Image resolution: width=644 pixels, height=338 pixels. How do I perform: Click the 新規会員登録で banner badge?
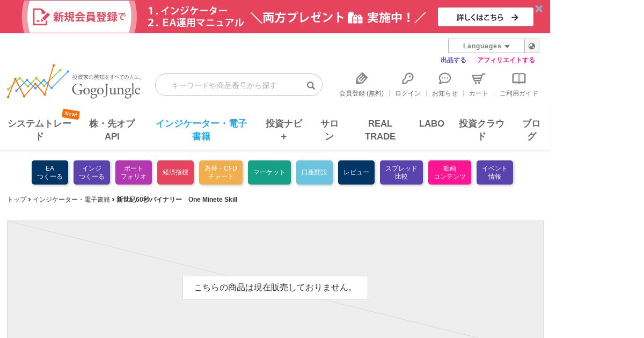click(x=79, y=17)
